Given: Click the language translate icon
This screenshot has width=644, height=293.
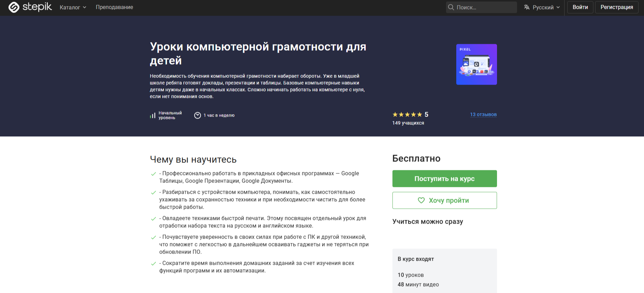Looking at the screenshot, I should click(x=527, y=7).
